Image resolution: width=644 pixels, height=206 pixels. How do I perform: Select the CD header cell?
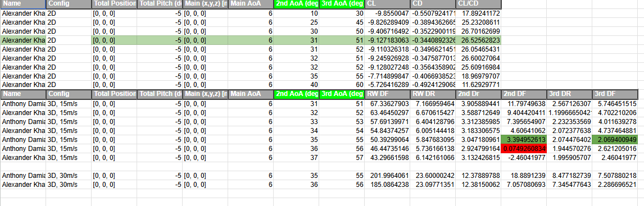point(433,4)
